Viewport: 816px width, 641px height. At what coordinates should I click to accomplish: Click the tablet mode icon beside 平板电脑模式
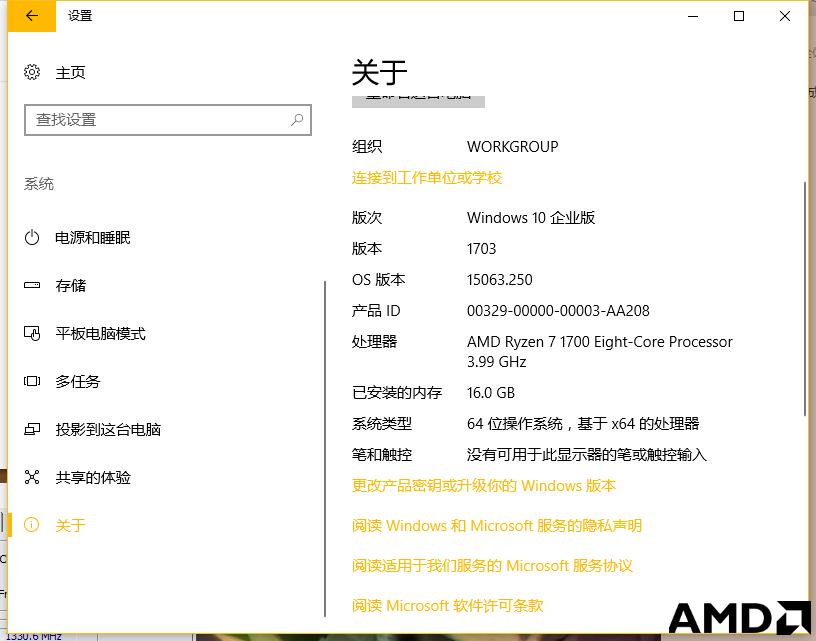tap(32, 333)
